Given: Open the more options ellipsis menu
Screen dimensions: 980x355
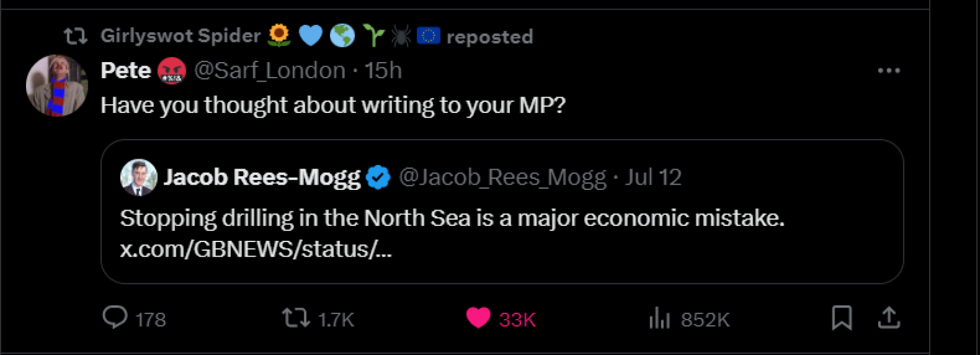Looking at the screenshot, I should point(890,70).
